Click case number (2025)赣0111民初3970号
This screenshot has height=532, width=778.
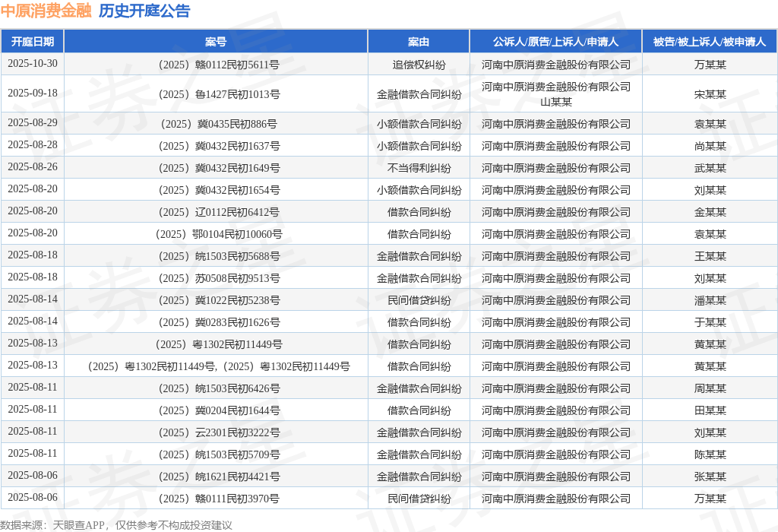coord(218,499)
